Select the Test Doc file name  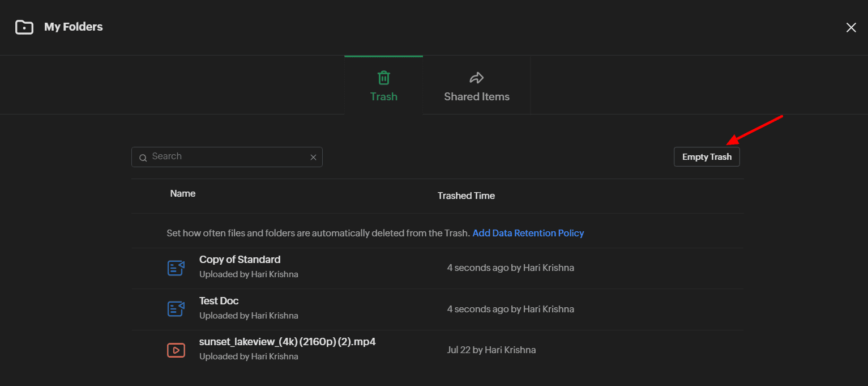click(x=219, y=301)
